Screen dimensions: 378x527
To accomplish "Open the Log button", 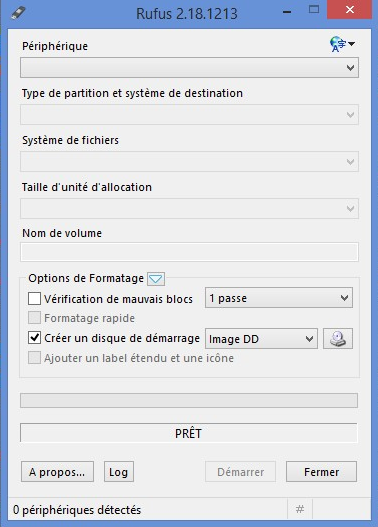I will click(119, 472).
